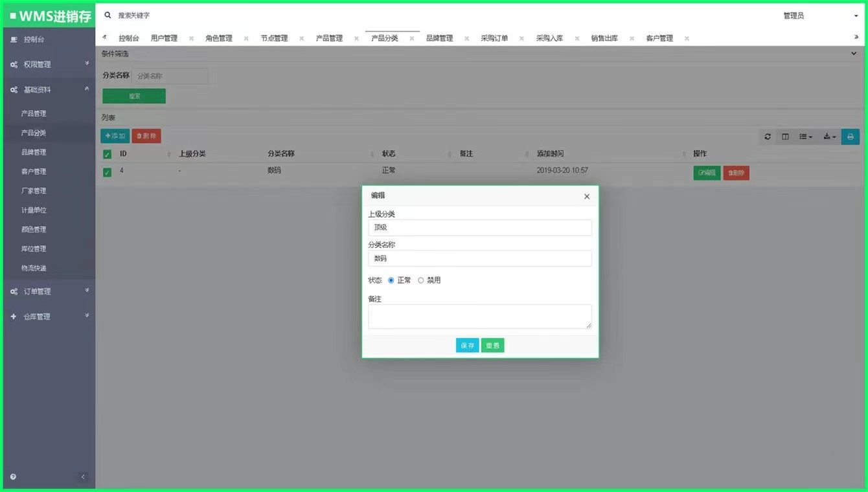Viewport: 868px width, 492px height.
Task: Open the columns visibility icon on the toolbar
Action: 785,137
